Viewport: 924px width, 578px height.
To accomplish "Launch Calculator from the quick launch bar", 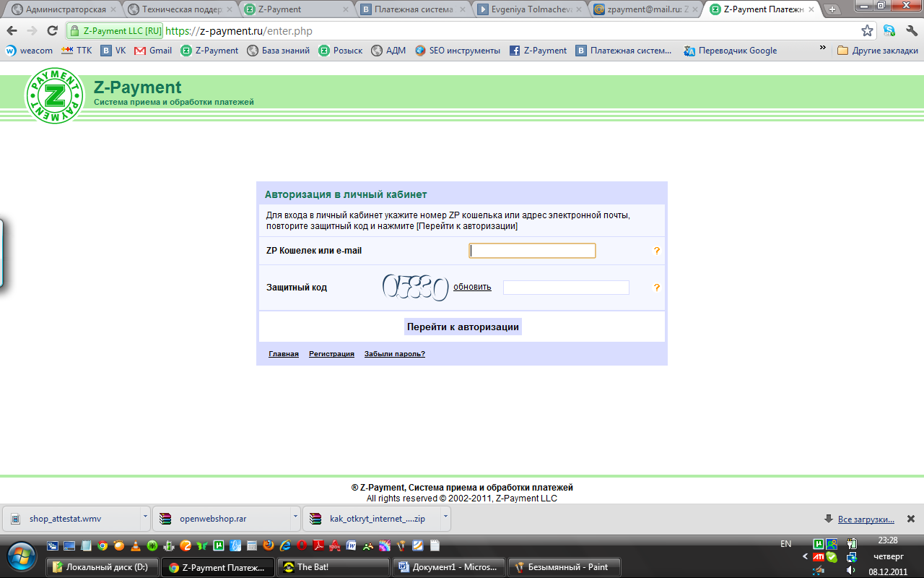I will click(x=251, y=546).
